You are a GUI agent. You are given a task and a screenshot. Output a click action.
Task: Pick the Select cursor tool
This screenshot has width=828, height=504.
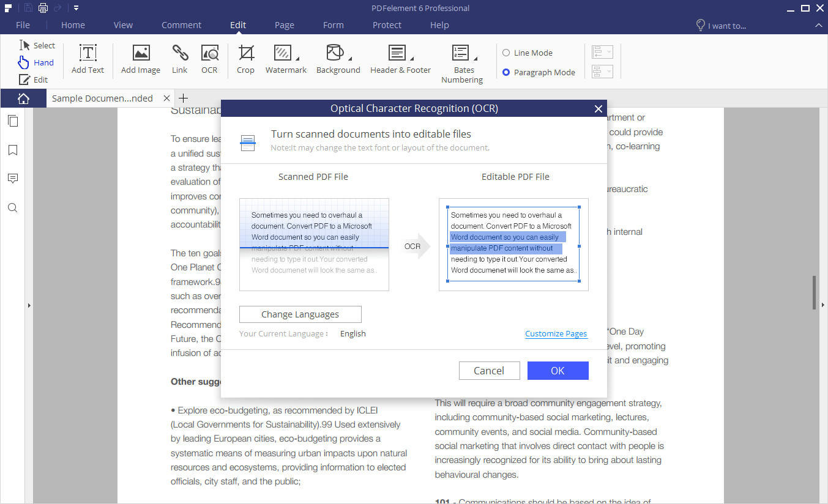[37, 45]
